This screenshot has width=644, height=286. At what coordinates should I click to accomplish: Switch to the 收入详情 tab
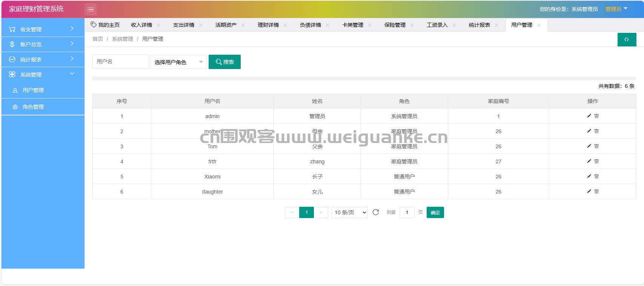(x=141, y=25)
